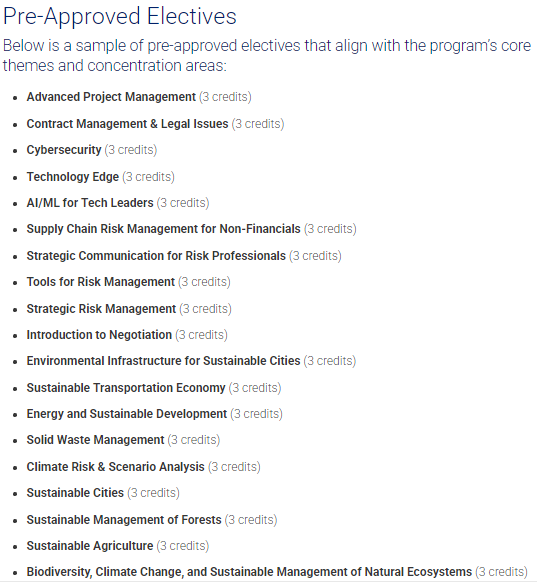Open Tools for Risk Management
537x584 pixels.
tap(101, 282)
